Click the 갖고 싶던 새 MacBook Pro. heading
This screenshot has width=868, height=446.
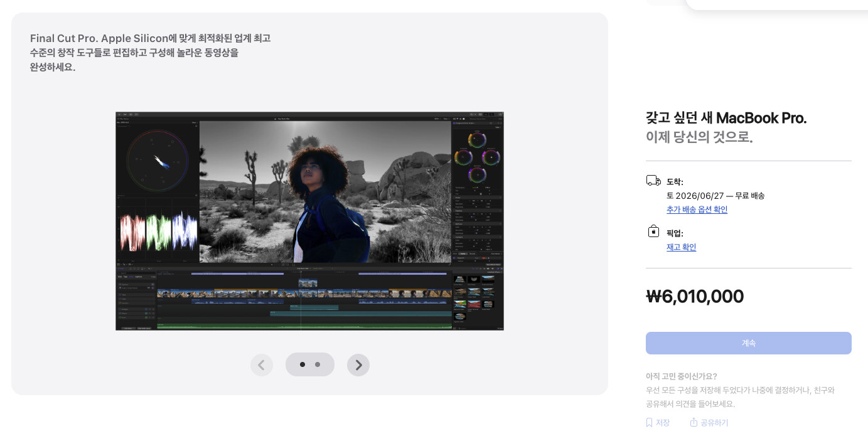pyautogui.click(x=726, y=118)
